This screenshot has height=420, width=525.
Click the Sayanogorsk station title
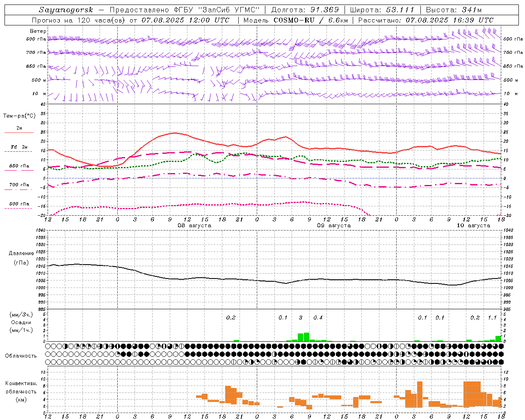(x=66, y=10)
